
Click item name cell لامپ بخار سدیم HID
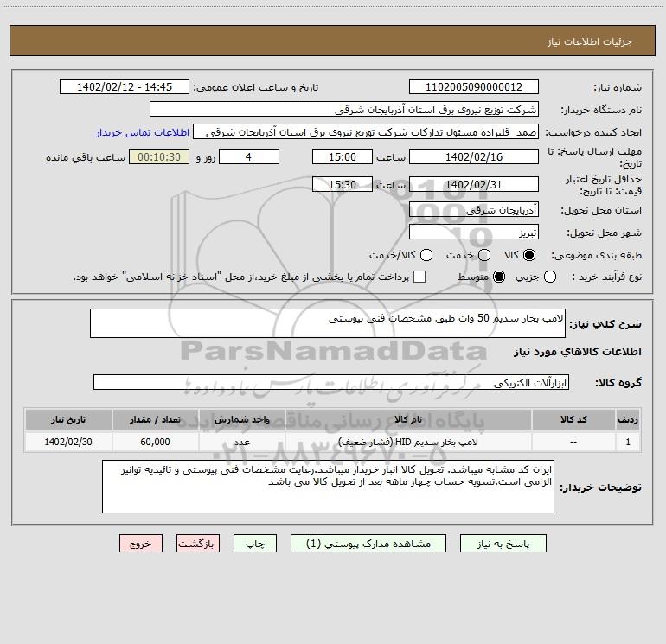tap(408, 442)
